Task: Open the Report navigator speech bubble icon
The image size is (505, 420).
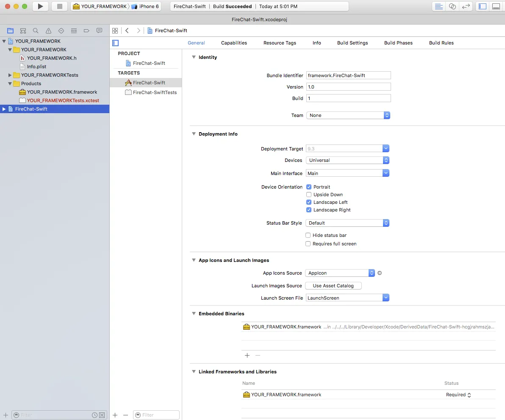Action: coord(99,31)
